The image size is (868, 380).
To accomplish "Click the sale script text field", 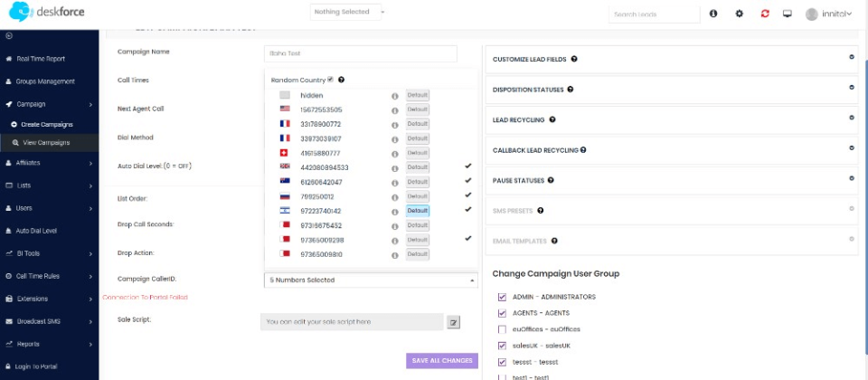I will click(352, 322).
